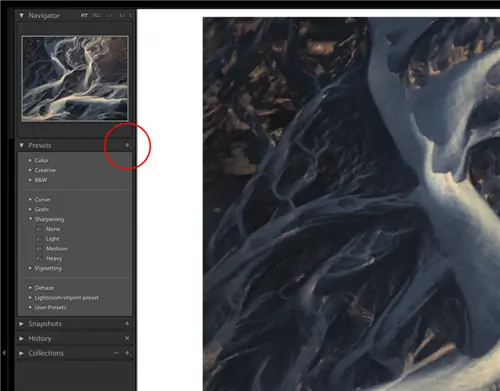Apply the Medium sharpening preset
Image resolution: width=500 pixels, height=391 pixels.
click(x=57, y=249)
